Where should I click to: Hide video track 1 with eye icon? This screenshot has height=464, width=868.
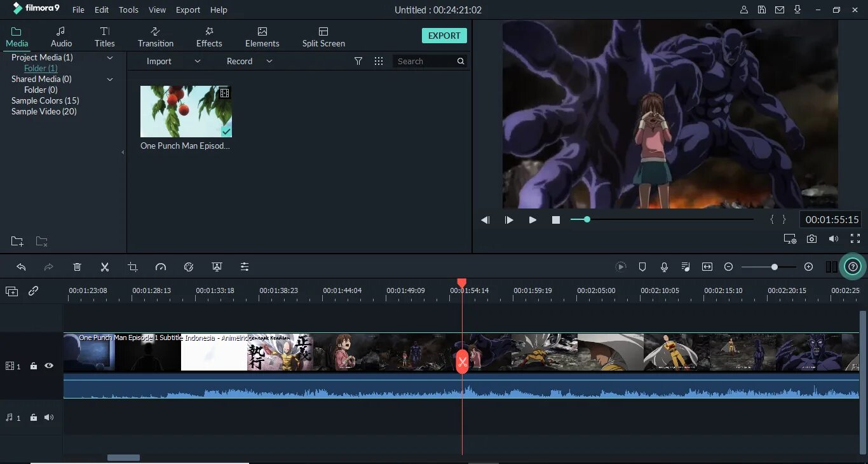(49, 366)
